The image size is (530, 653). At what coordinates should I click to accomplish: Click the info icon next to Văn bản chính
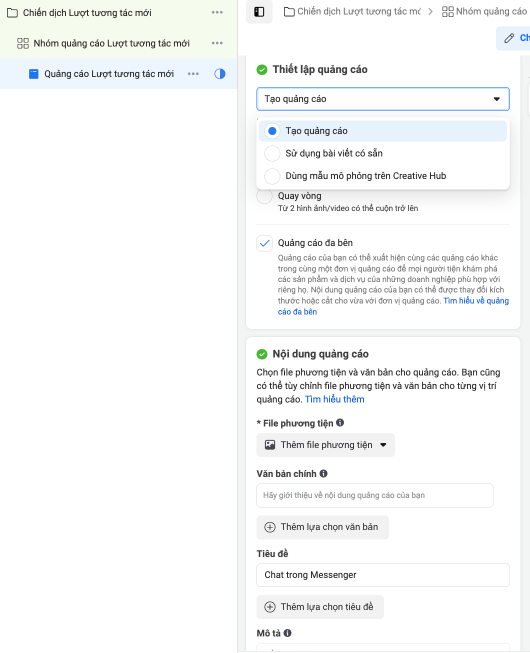[x=323, y=474]
